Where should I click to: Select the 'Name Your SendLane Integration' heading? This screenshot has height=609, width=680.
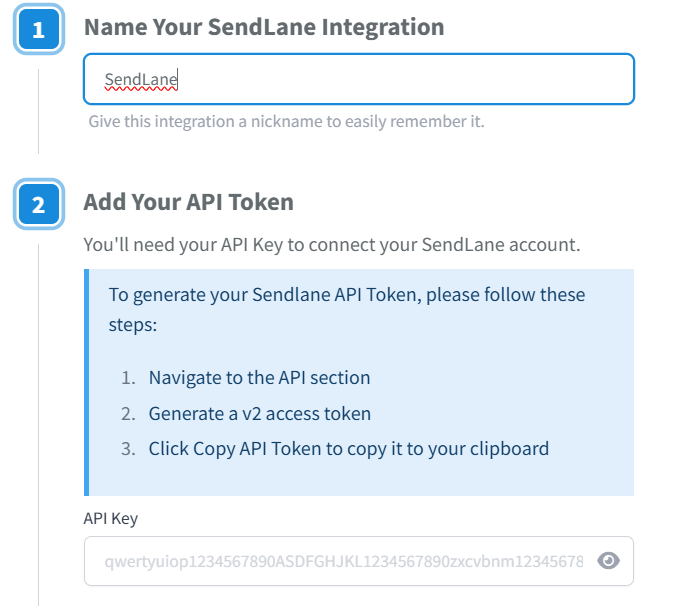[x=264, y=27]
